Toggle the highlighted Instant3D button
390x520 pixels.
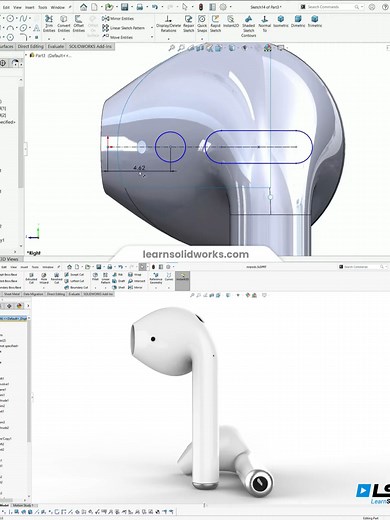(x=182, y=280)
